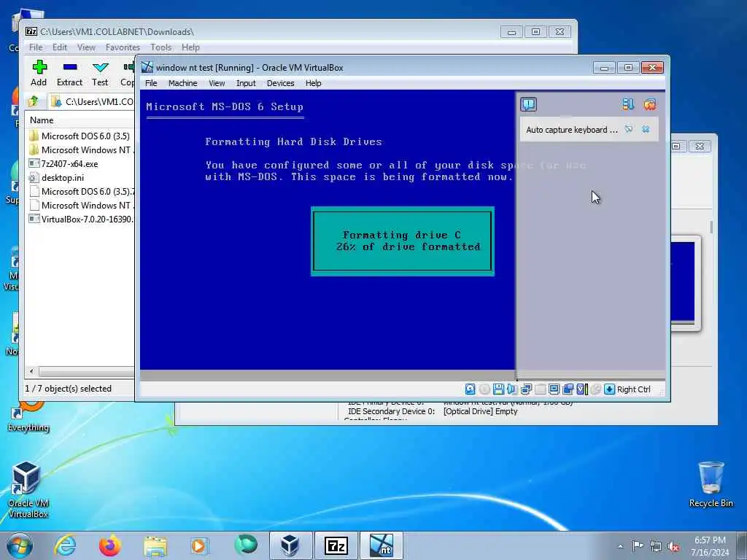Delete all finished notifications icon in VirtualBox
The height and width of the screenshot is (560, 747).
(649, 104)
